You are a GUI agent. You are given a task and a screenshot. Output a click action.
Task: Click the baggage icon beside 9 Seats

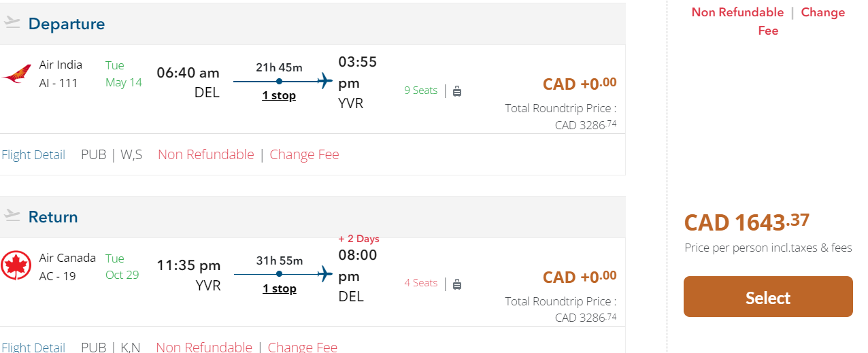click(x=457, y=90)
